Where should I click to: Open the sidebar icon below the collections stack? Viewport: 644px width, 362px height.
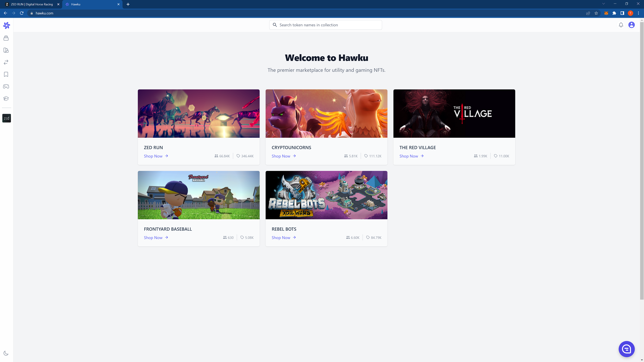[6, 50]
